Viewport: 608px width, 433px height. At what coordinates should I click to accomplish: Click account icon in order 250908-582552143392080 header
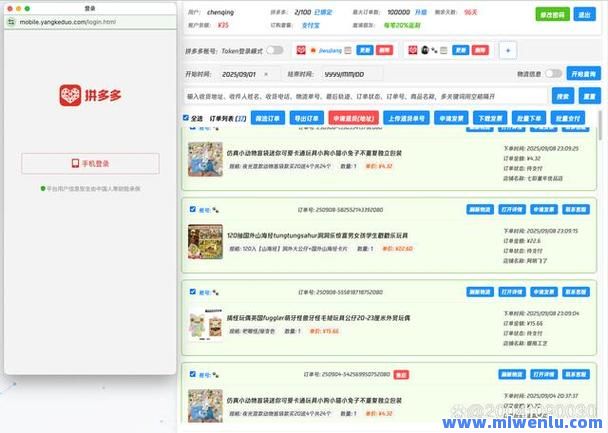pos(215,210)
